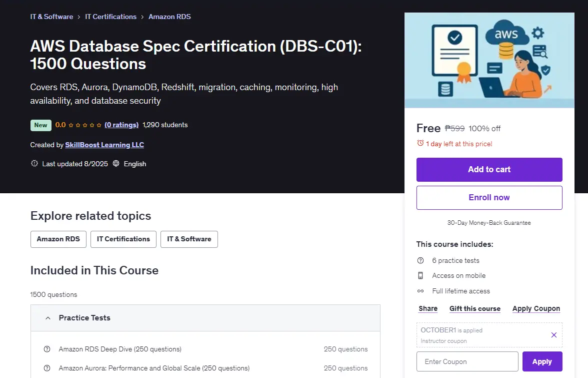
Task: Remove the OCTOBER1 coupon with the X icon
Action: point(554,335)
